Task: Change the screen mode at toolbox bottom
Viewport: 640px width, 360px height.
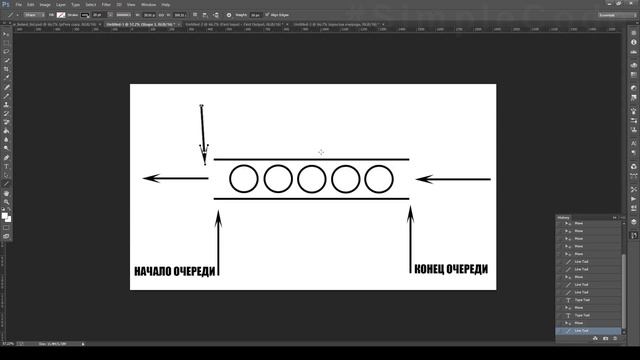Action: click(x=6, y=236)
